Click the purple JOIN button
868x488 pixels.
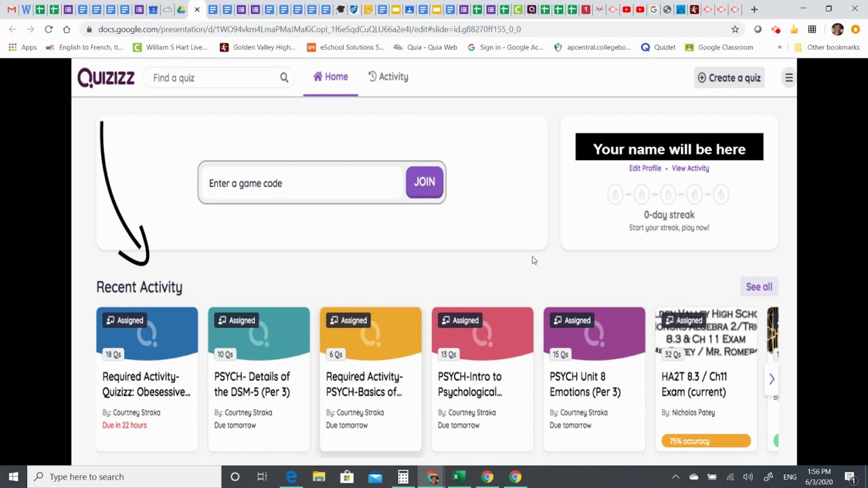coord(425,182)
